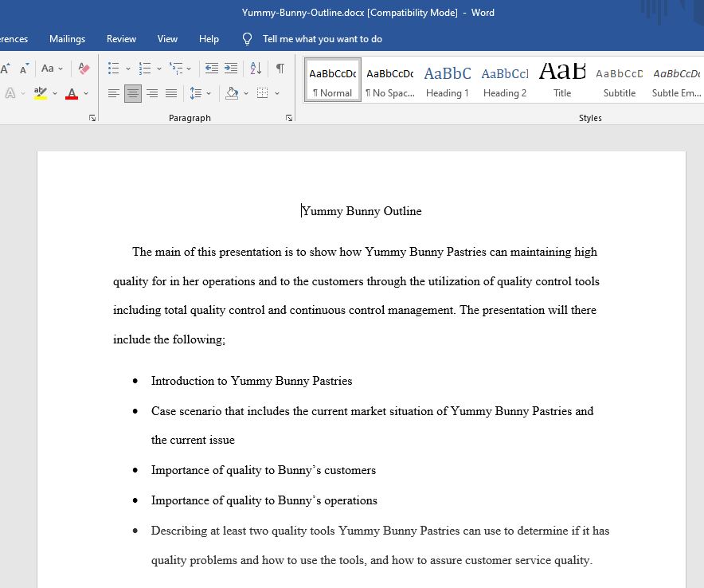
Task: Switch to the View tab
Action: coord(167,39)
